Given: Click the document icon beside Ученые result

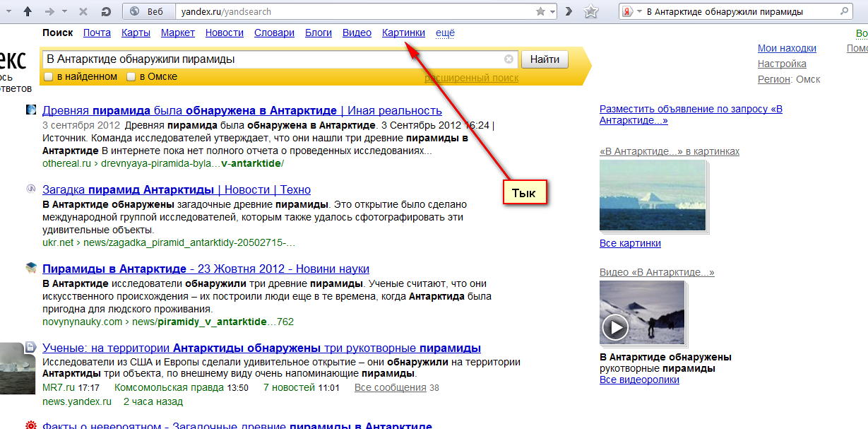Looking at the screenshot, I should (x=31, y=347).
